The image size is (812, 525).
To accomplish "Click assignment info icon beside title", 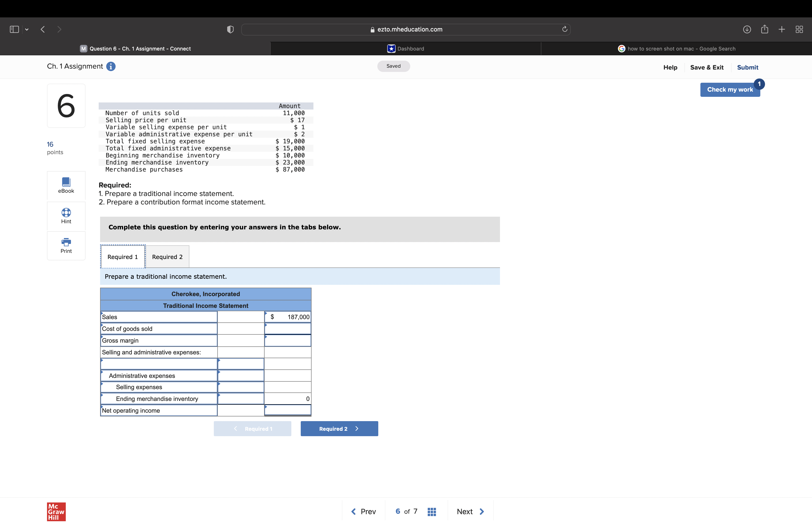I will (111, 67).
